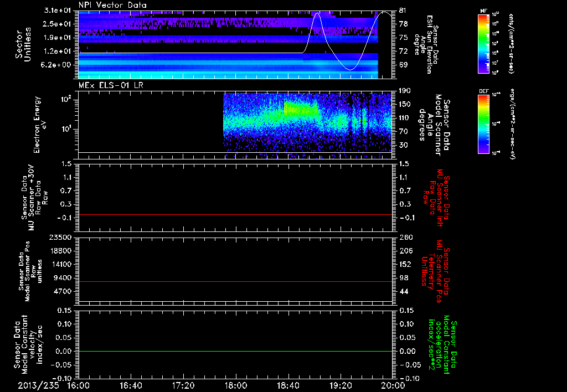Viewport: 567px width, 392px height.
Task: Click the 23500 scanner position tick label
Action: (x=61, y=237)
